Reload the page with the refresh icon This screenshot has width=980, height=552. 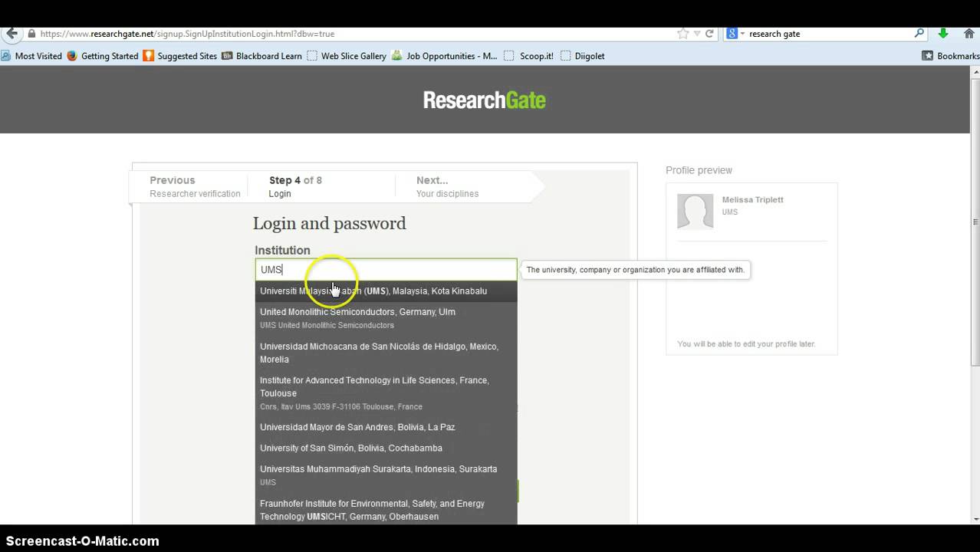(709, 34)
